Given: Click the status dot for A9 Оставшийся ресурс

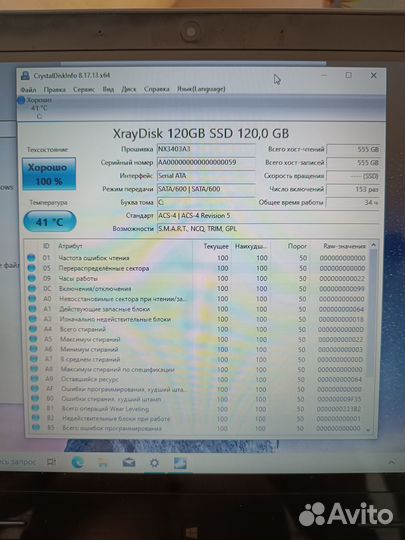Looking at the screenshot, I should pyautogui.click(x=35, y=379).
